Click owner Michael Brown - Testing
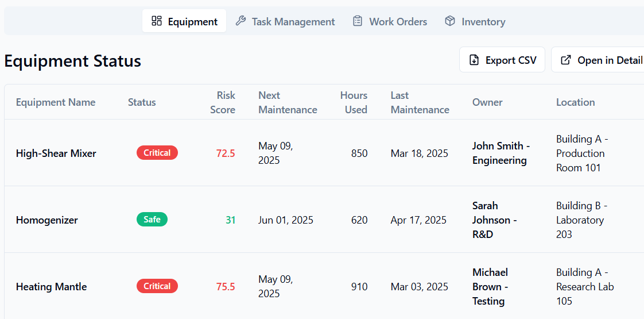Viewport: 644px width, 319px height. [490, 286]
